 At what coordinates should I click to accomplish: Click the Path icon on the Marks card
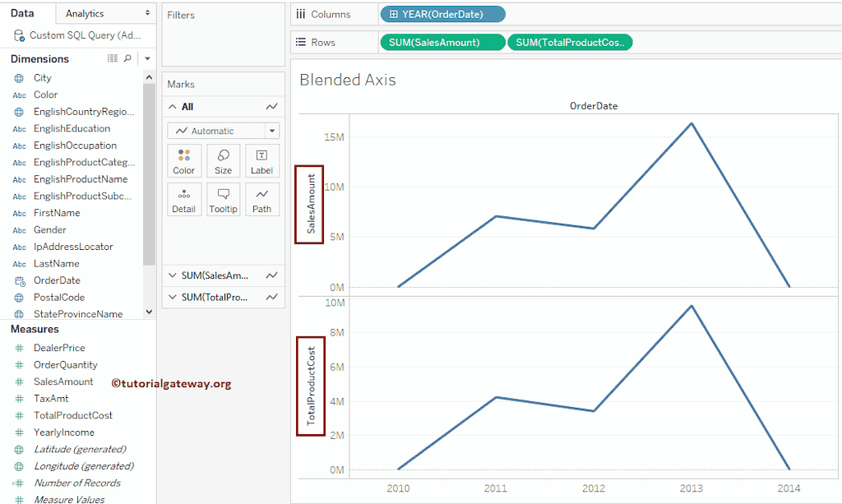pyautogui.click(x=261, y=199)
